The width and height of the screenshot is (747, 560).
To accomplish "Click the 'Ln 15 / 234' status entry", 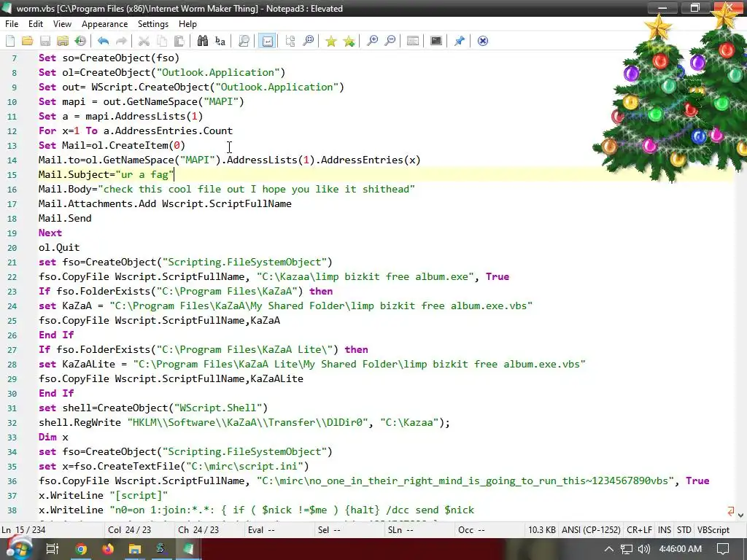I will 23,530.
